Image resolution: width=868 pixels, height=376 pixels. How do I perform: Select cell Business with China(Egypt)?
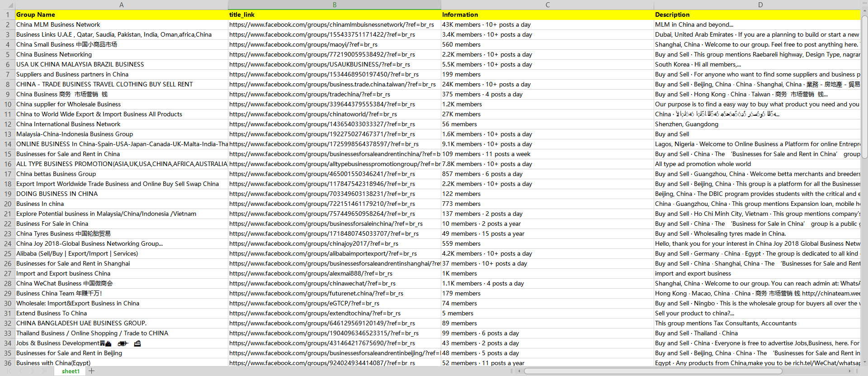122,362
